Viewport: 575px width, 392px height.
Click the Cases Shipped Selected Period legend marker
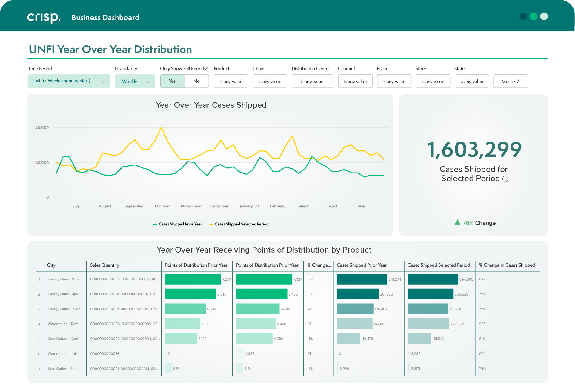211,224
